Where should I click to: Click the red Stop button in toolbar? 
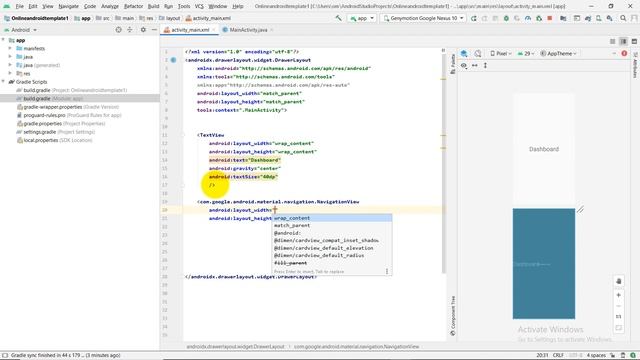click(550, 18)
